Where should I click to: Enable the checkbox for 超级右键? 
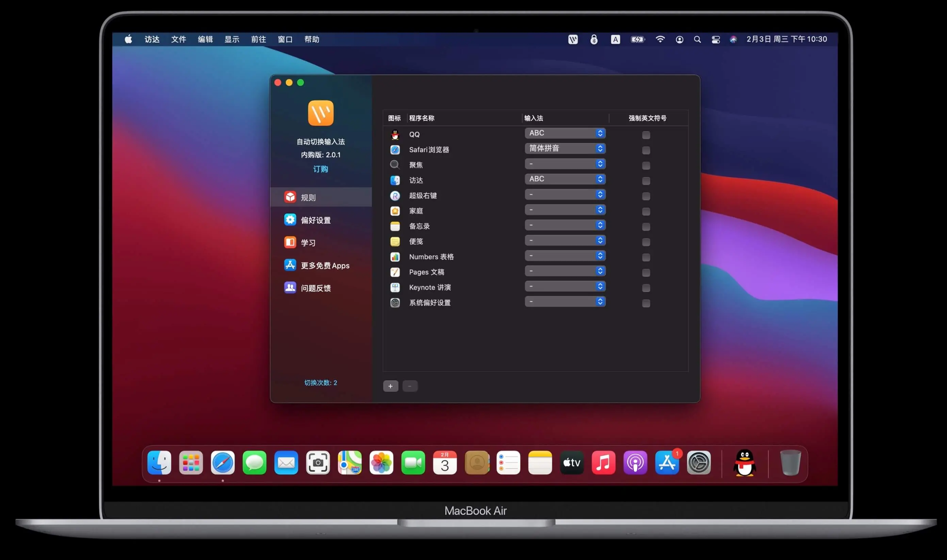point(646,196)
